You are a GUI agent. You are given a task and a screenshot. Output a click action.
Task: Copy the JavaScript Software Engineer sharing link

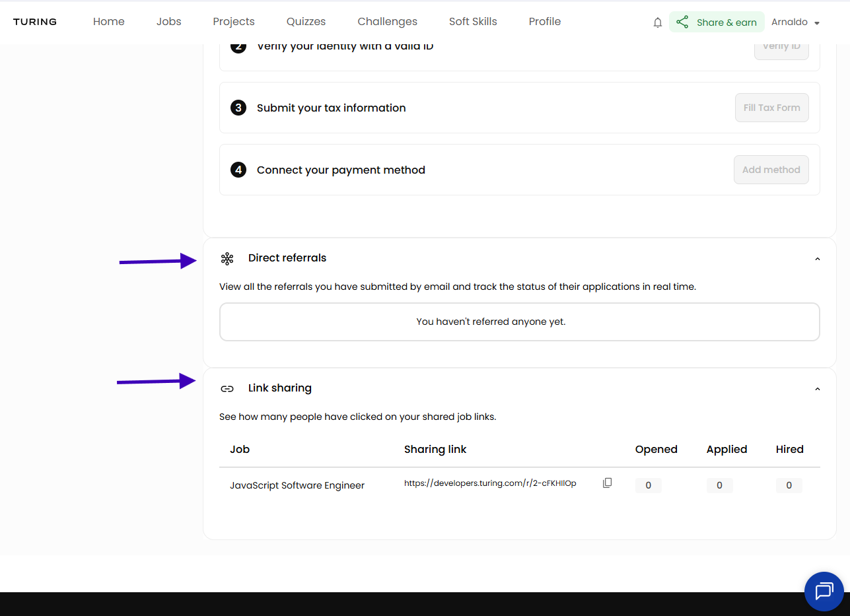607,483
